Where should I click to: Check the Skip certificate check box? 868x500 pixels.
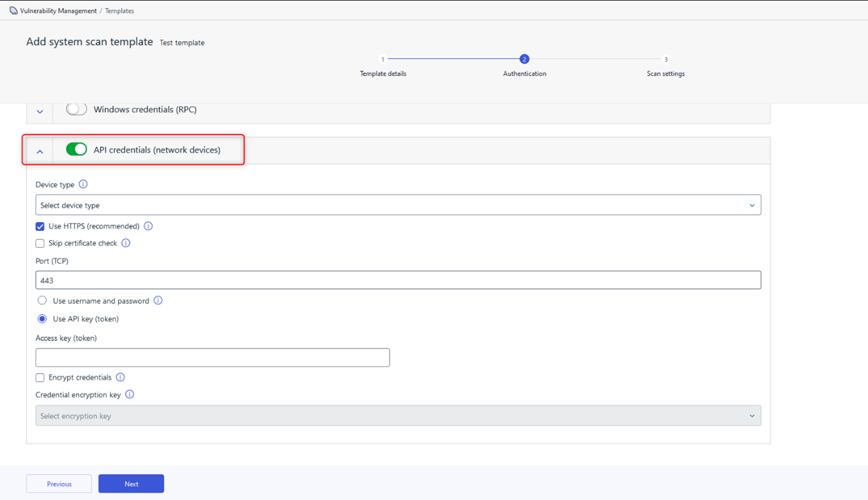click(40, 243)
